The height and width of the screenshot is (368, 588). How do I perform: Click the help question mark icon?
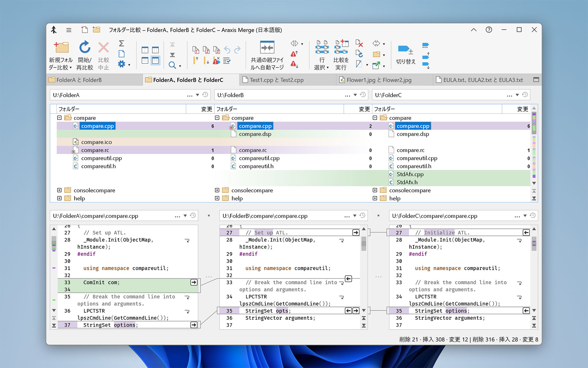coord(489,30)
